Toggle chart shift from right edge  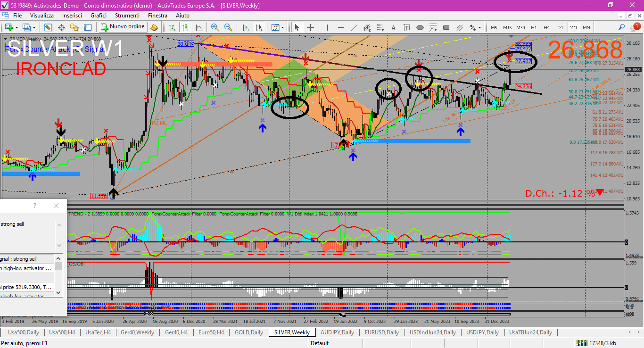pyautogui.click(x=259, y=27)
